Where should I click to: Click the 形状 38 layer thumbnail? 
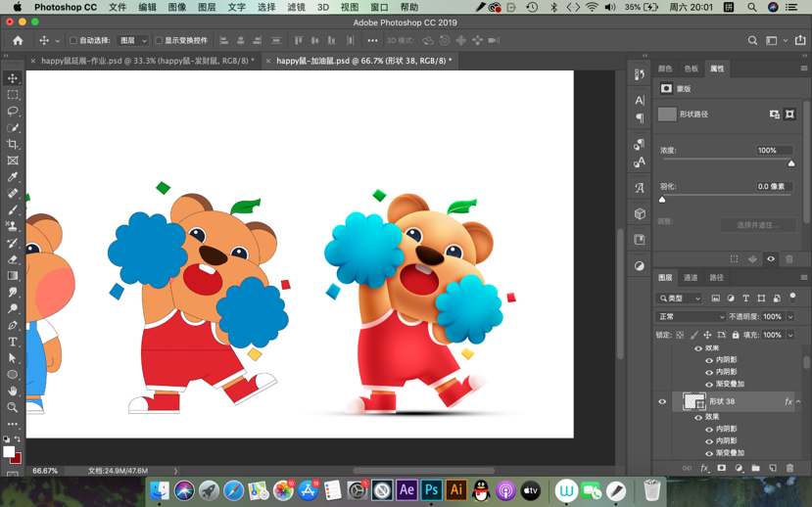(693, 401)
